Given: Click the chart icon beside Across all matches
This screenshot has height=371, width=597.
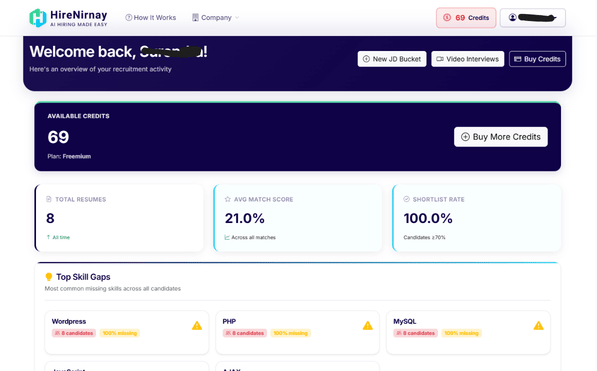Looking at the screenshot, I should [x=227, y=237].
